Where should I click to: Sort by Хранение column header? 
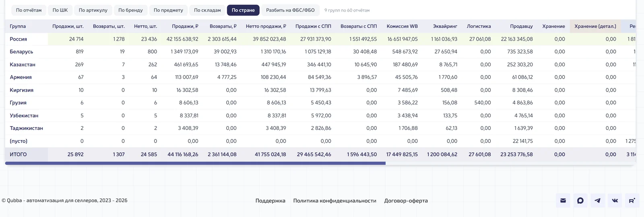[553, 26]
